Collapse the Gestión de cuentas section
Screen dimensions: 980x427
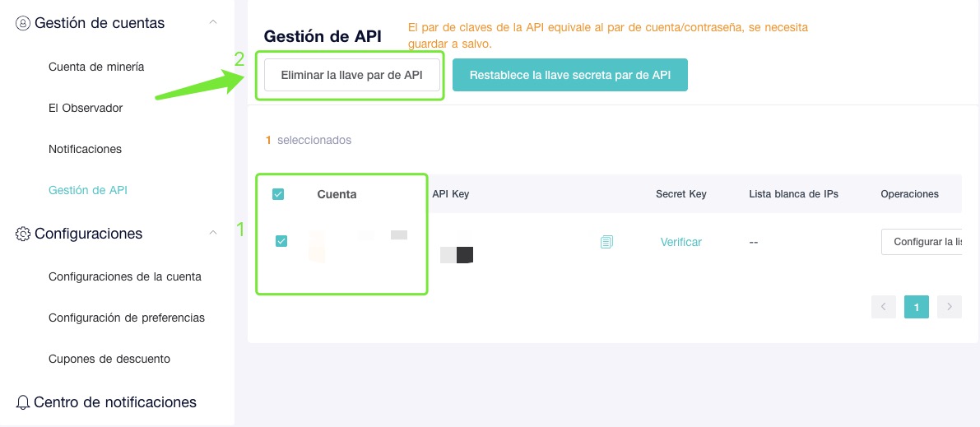pos(213,22)
